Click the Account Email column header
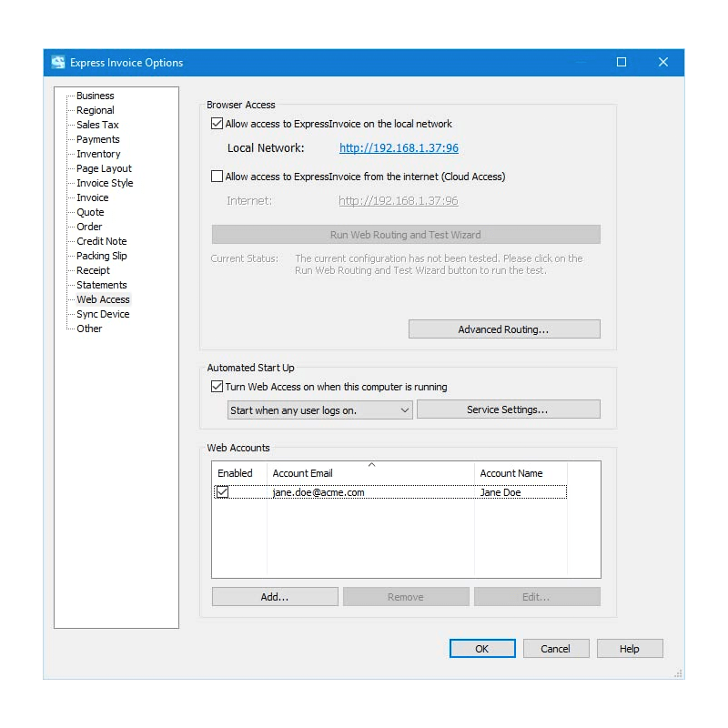728x728 pixels. [370, 473]
